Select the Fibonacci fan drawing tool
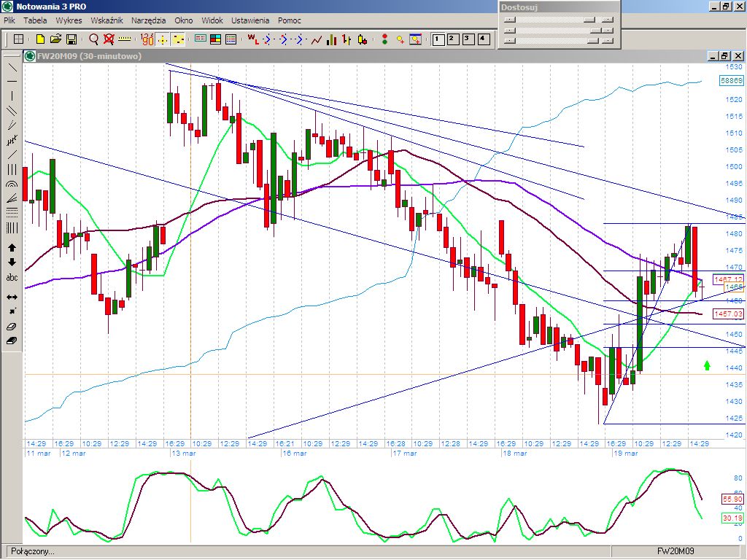The width and height of the screenshot is (747, 560). pyautogui.click(x=12, y=198)
